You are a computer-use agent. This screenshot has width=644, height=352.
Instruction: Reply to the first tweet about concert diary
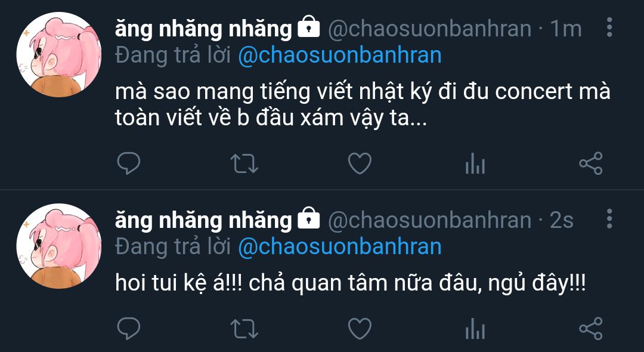coord(129,163)
